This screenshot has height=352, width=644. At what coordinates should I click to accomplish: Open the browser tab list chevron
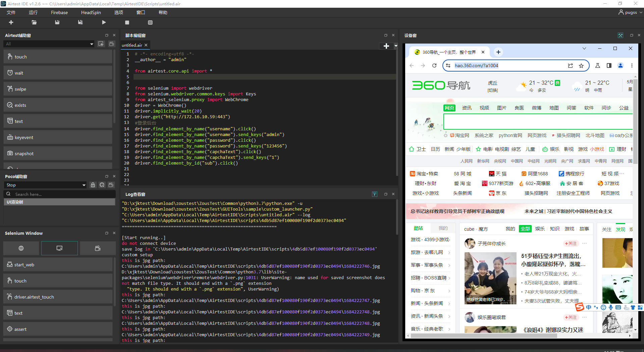pos(584,48)
